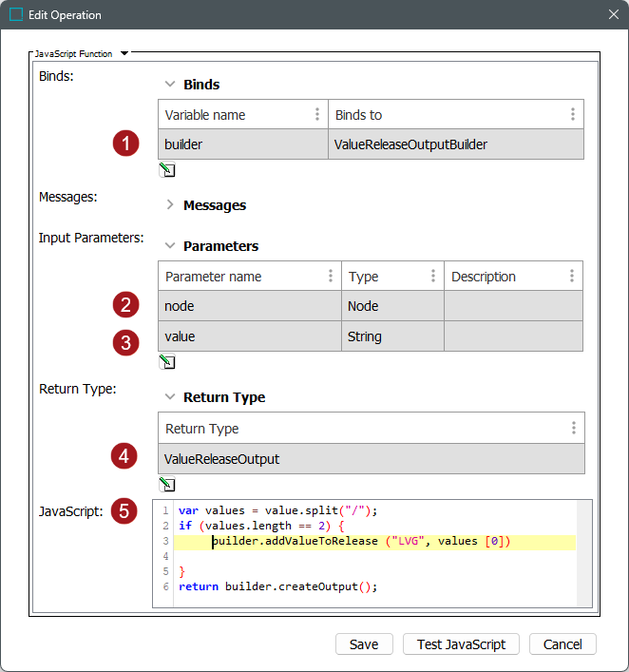The height and width of the screenshot is (672, 629).
Task: Cancel the Edit Operation dialog
Action: coord(562,644)
